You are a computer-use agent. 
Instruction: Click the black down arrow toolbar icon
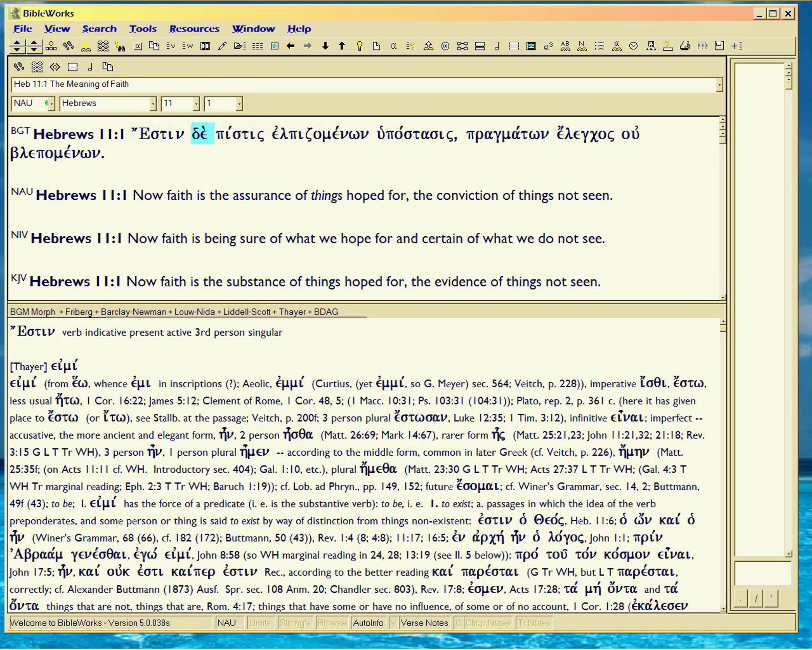[325, 46]
